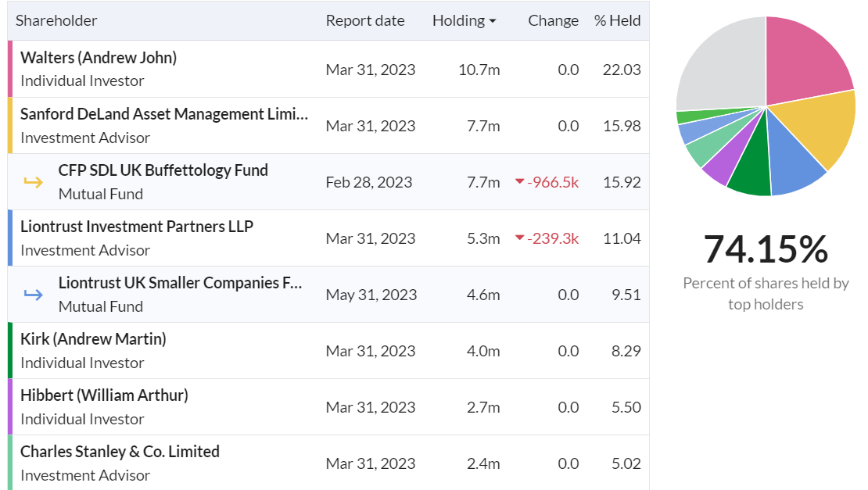Viewport: 868px width, 490px height.
Task: Open Liontrust Investment Partners LLP entry
Action: pos(137,227)
